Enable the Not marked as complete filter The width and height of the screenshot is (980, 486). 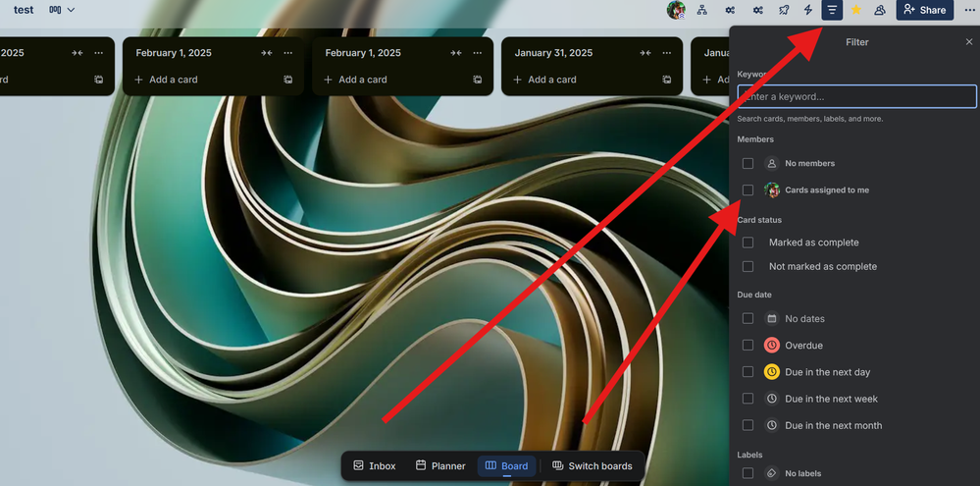click(748, 266)
